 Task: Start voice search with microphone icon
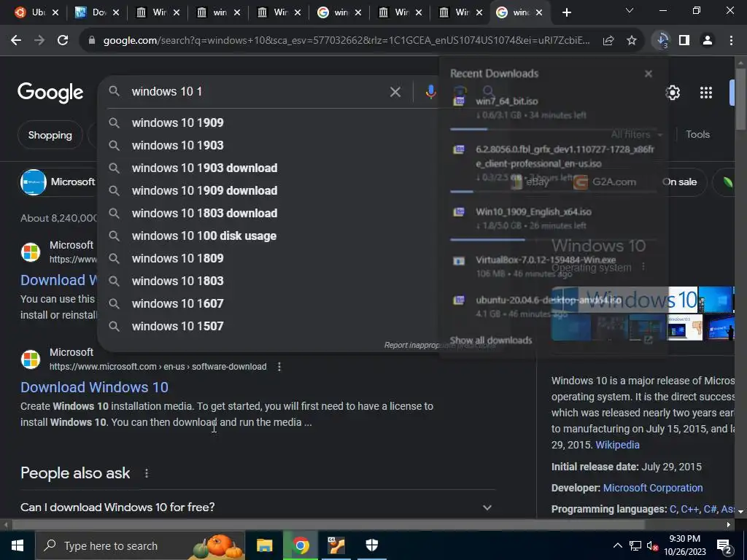click(430, 91)
